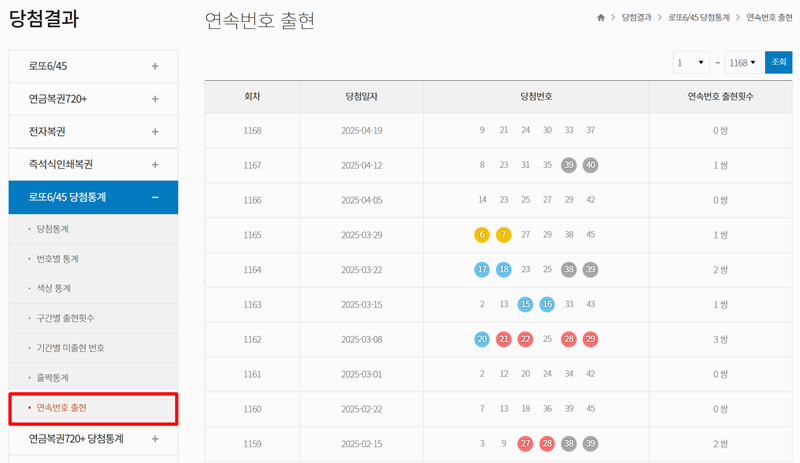Open the 번호별 통계 submenu item
The image size is (800, 463).
click(x=58, y=259)
